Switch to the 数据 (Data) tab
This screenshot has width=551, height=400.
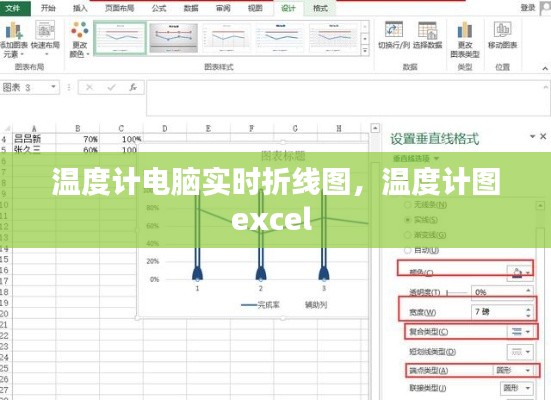(191, 8)
